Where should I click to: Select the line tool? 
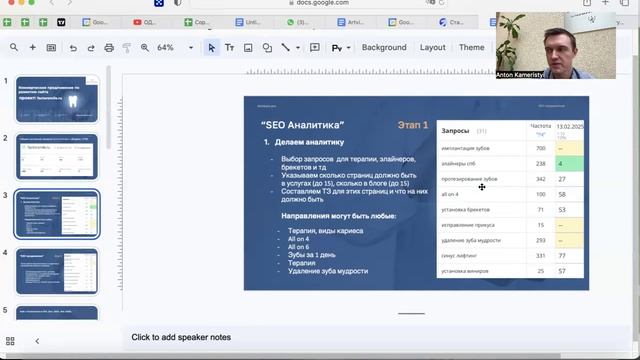click(285, 47)
